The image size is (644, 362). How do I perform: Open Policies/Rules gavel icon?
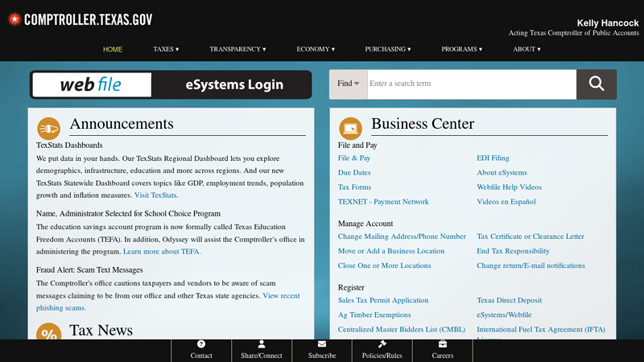[382, 344]
